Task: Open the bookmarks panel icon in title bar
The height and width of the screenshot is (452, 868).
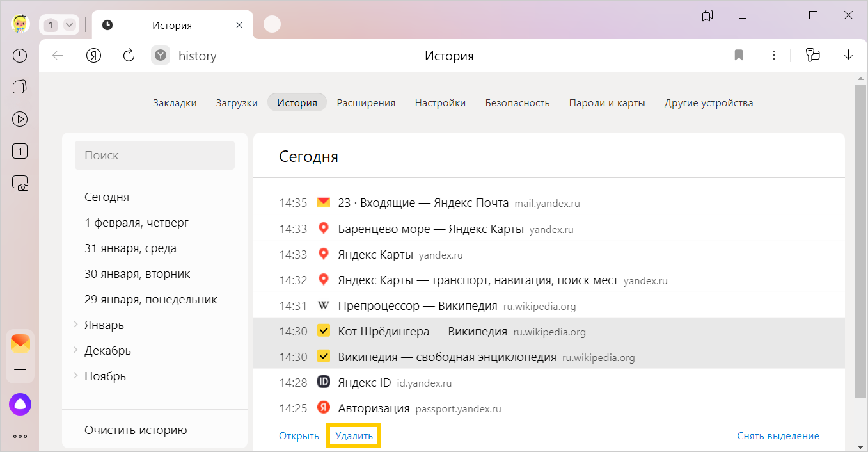Action: 707,15
